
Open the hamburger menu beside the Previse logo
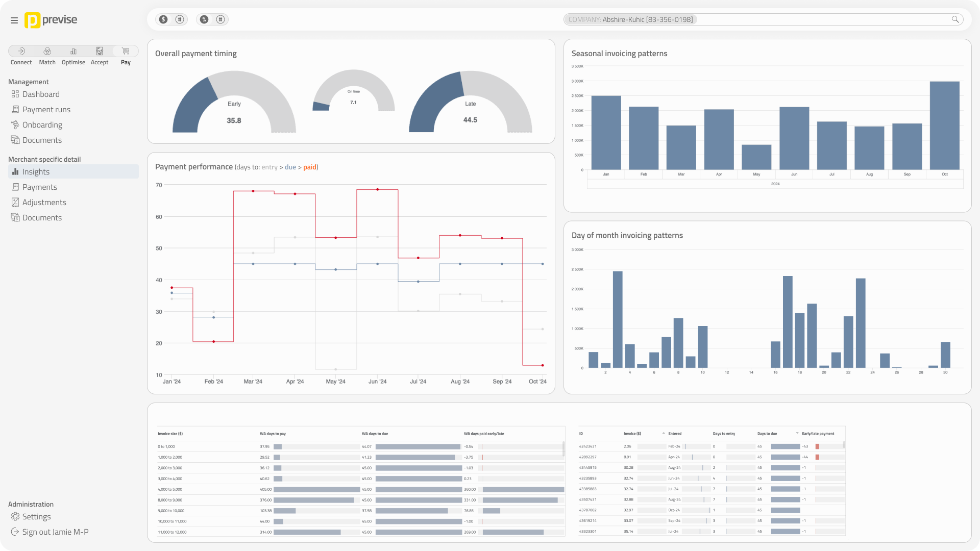(x=14, y=20)
